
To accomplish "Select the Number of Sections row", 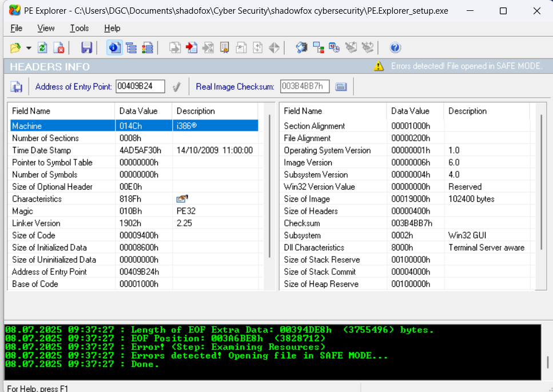I will pyautogui.click(x=134, y=138).
